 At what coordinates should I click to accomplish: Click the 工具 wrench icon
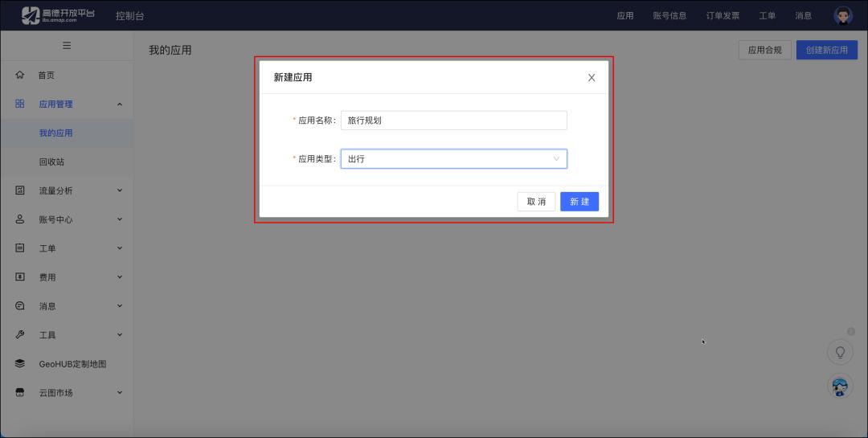(x=20, y=335)
